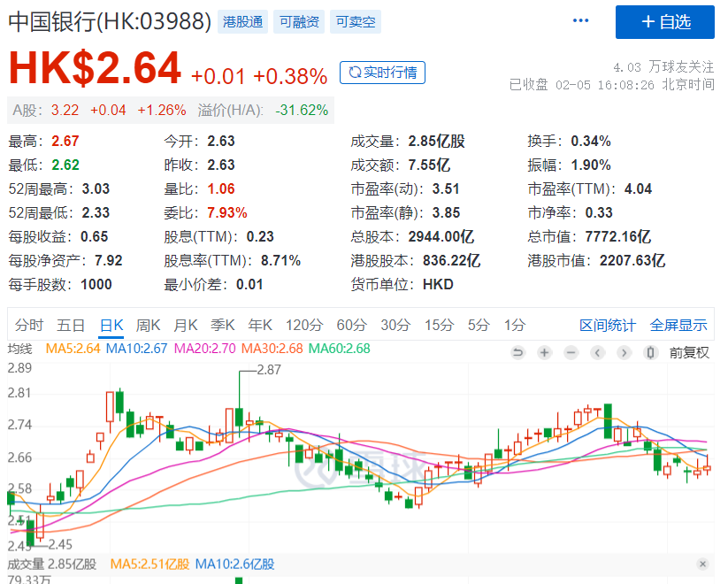Zoom in the K-line chart
Image resolution: width=728 pixels, height=584 pixels.
545,352
